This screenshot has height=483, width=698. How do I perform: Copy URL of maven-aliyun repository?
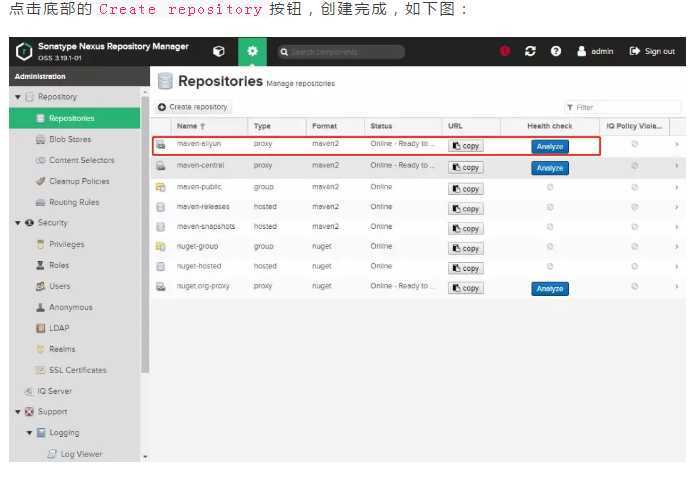pos(466,146)
